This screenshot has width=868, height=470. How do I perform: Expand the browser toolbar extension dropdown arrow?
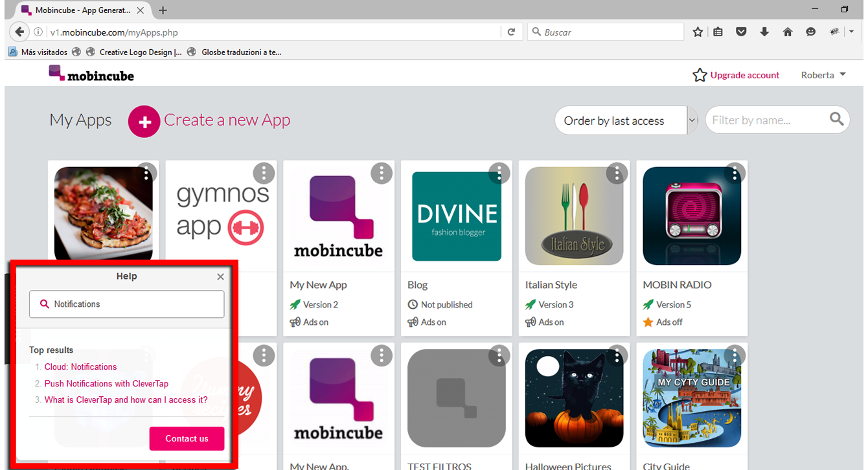pyautogui.click(x=853, y=32)
